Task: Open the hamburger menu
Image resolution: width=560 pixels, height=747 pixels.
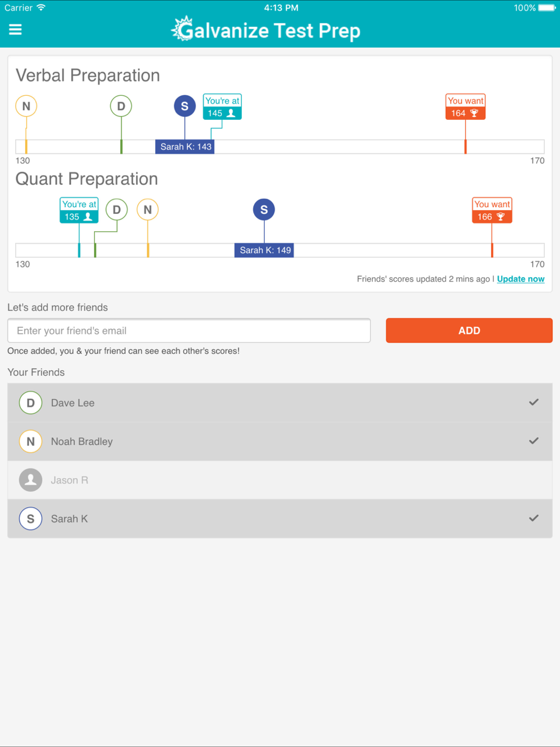Action: 15,30
